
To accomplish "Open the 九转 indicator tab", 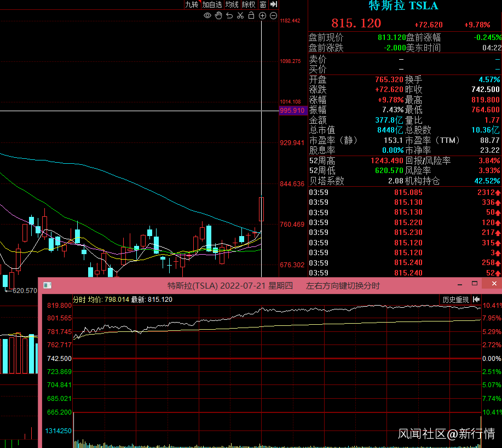I will pyautogui.click(x=192, y=4).
